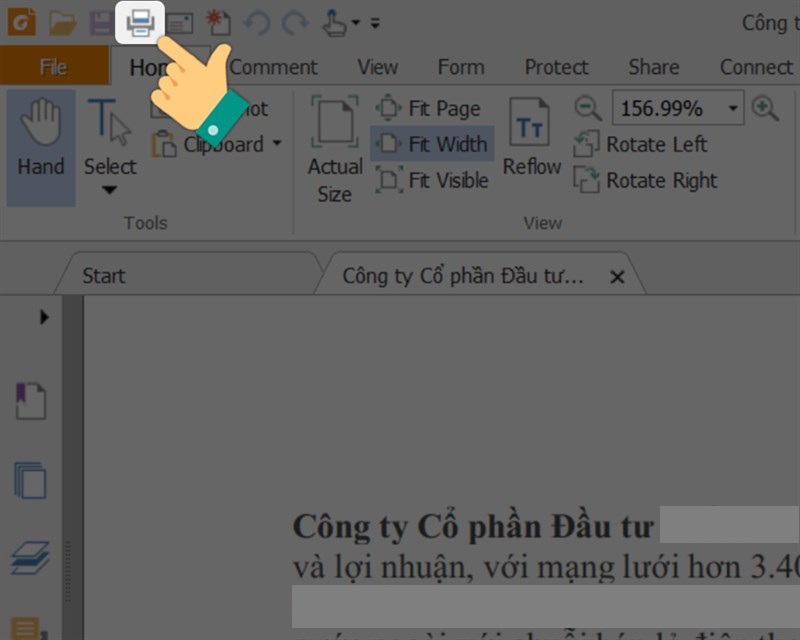Click the Clipboard paste icon
This screenshot has width=800, height=640.
click(163, 144)
